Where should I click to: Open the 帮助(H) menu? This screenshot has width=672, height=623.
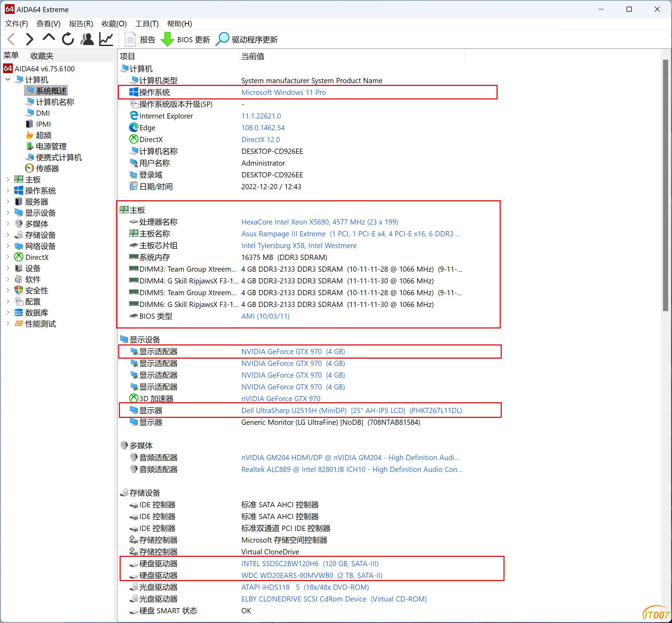click(x=179, y=24)
